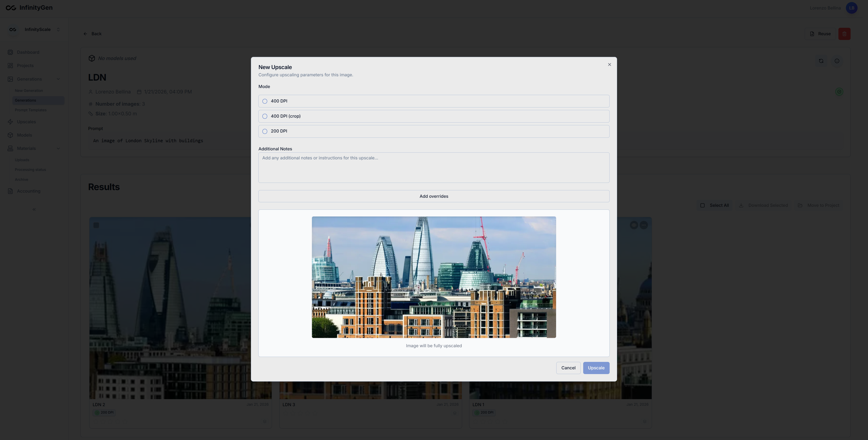Click the LB user avatar
868x440 pixels.
tap(851, 8)
